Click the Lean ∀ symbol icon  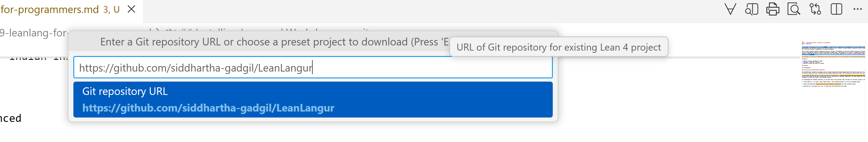(730, 9)
